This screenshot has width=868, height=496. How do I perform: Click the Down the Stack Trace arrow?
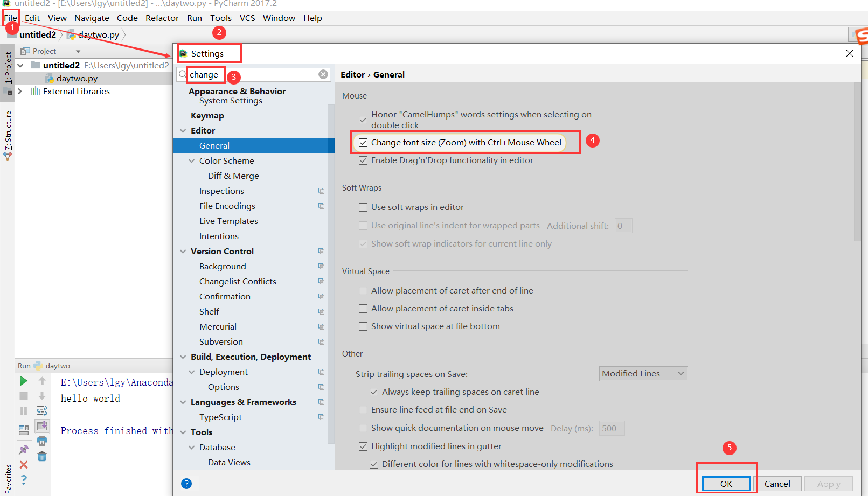(x=42, y=396)
